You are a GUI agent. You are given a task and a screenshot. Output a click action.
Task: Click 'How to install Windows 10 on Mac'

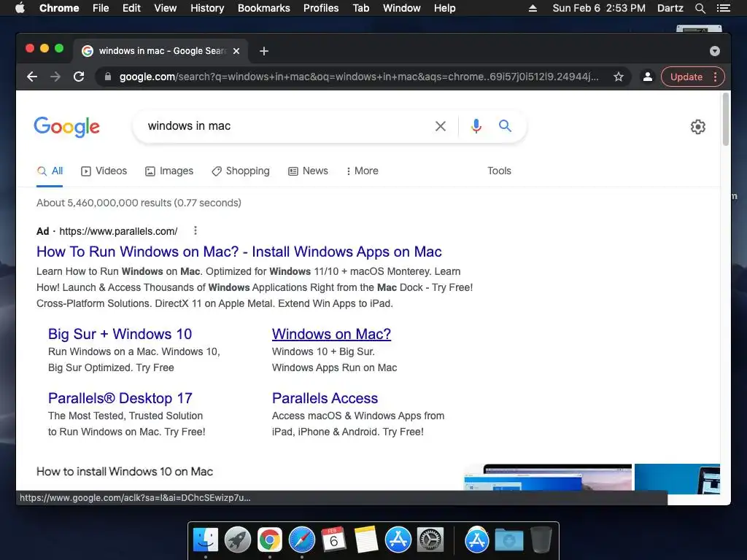pos(125,472)
